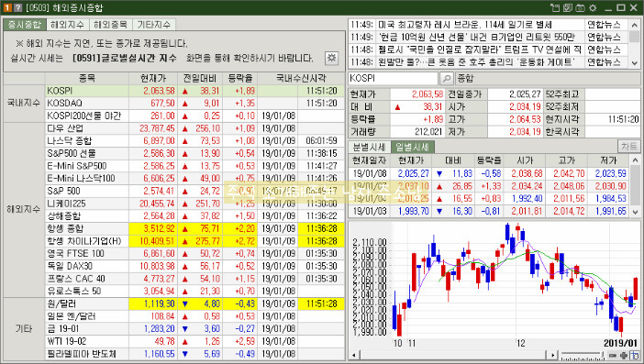Click the pop-out window icon in title bar
The image size is (644, 364).
(555, 8)
